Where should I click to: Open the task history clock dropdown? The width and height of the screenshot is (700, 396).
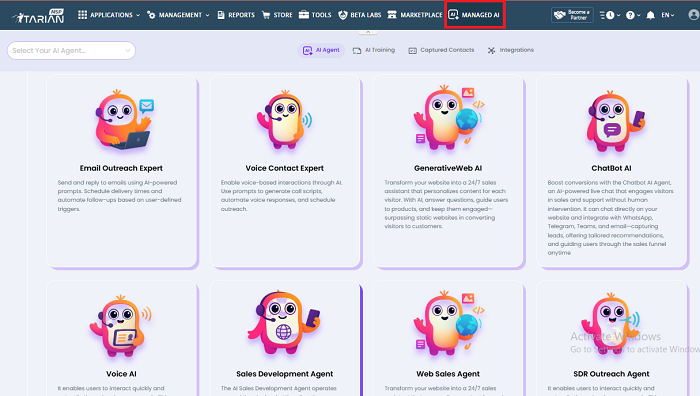point(610,15)
